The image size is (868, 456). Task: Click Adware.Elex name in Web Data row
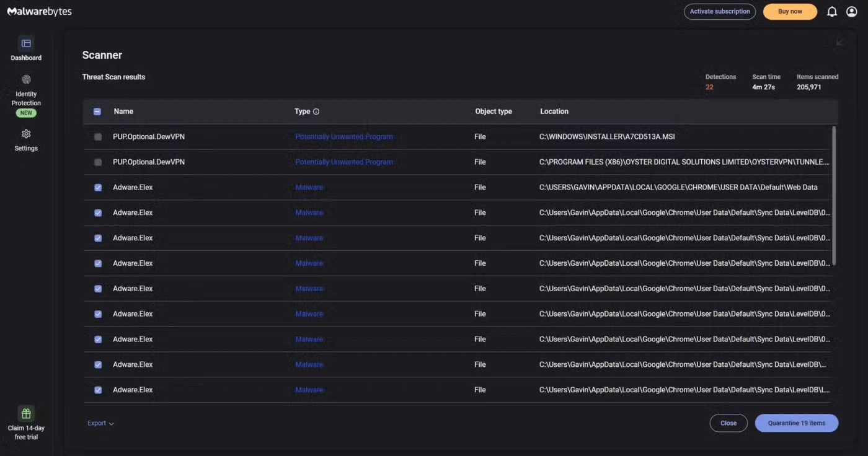133,188
